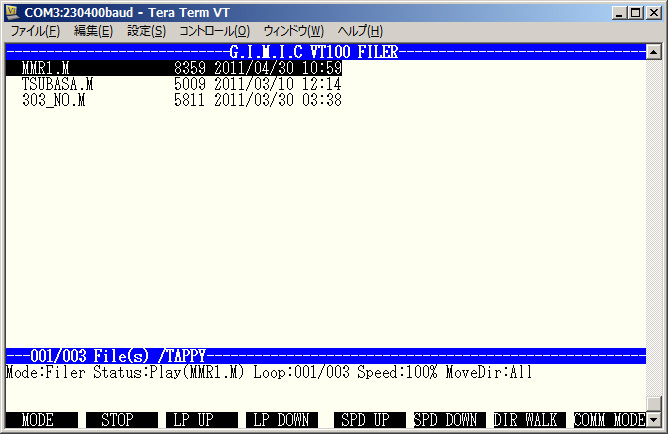Image resolution: width=668 pixels, height=434 pixels.
Task: Open the ファイル(F) menu
Action: click(x=35, y=31)
